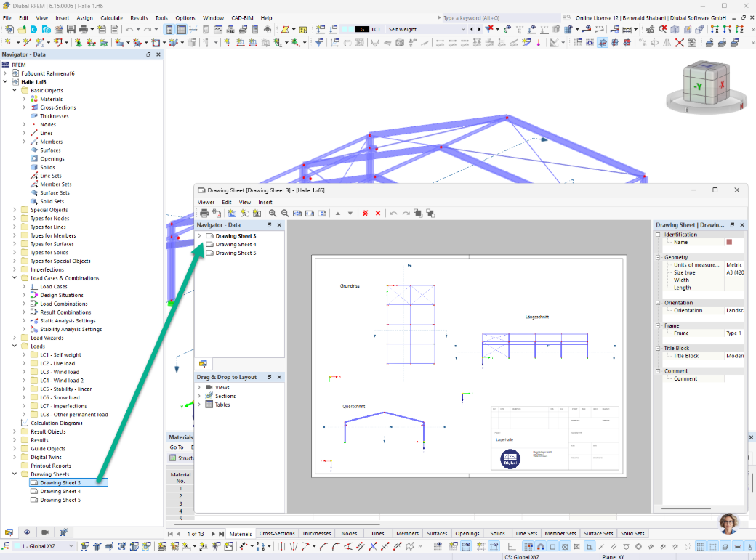Undo action in drawing sheet toolbar
Image resolution: width=756 pixels, height=560 pixels.
click(393, 213)
